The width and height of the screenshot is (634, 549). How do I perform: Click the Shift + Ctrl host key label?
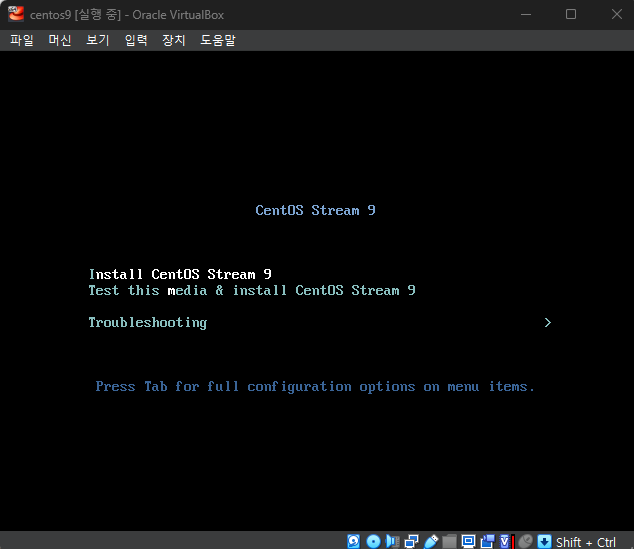click(x=585, y=542)
